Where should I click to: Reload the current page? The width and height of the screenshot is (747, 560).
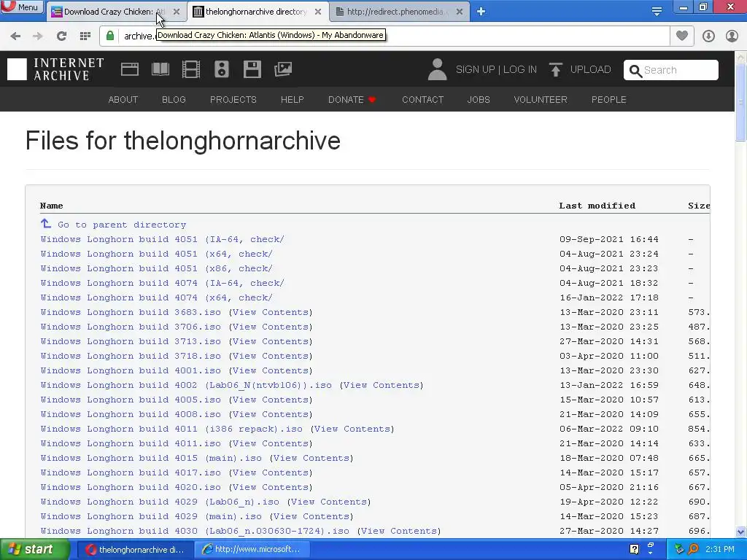pyautogui.click(x=61, y=36)
